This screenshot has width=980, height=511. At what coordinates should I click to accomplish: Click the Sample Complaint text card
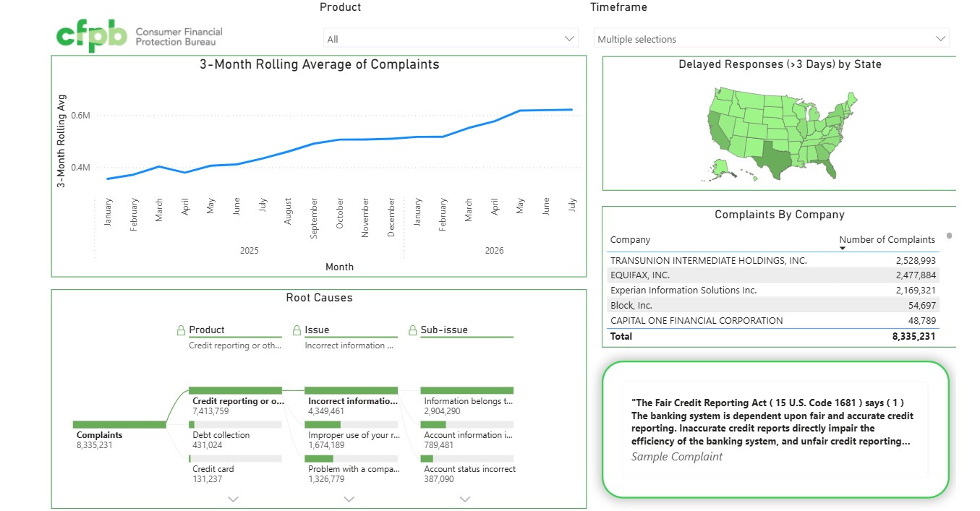[x=775, y=429]
